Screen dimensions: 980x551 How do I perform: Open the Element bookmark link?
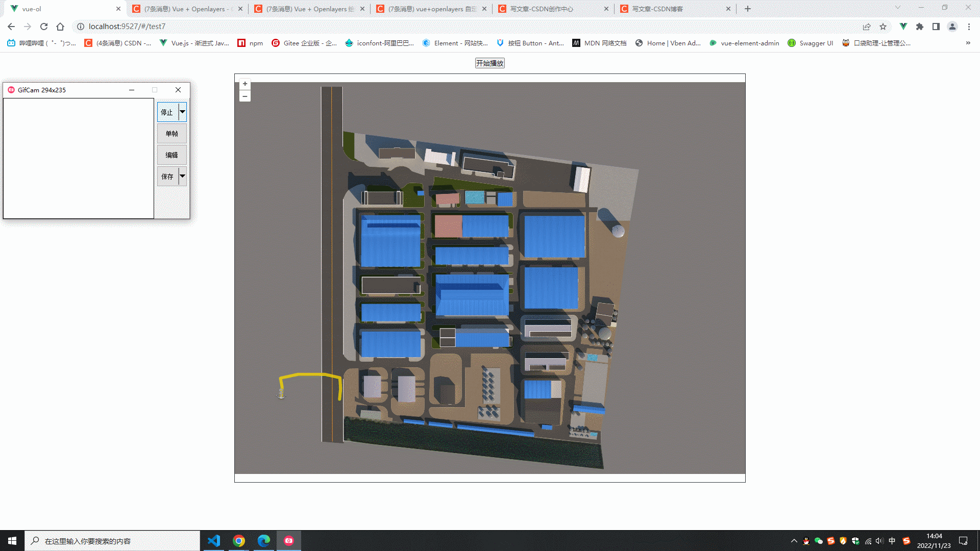455,43
